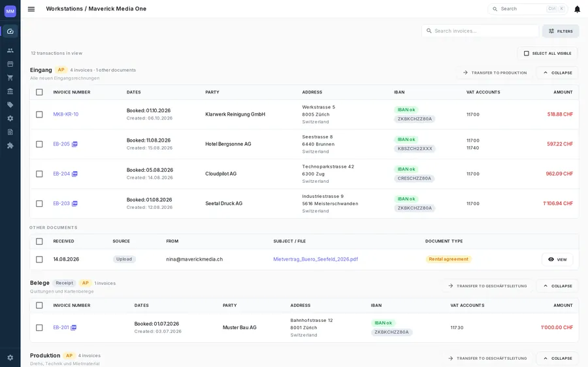Open the document report sidebar icon
The width and height of the screenshot is (588, 367).
(10, 132)
